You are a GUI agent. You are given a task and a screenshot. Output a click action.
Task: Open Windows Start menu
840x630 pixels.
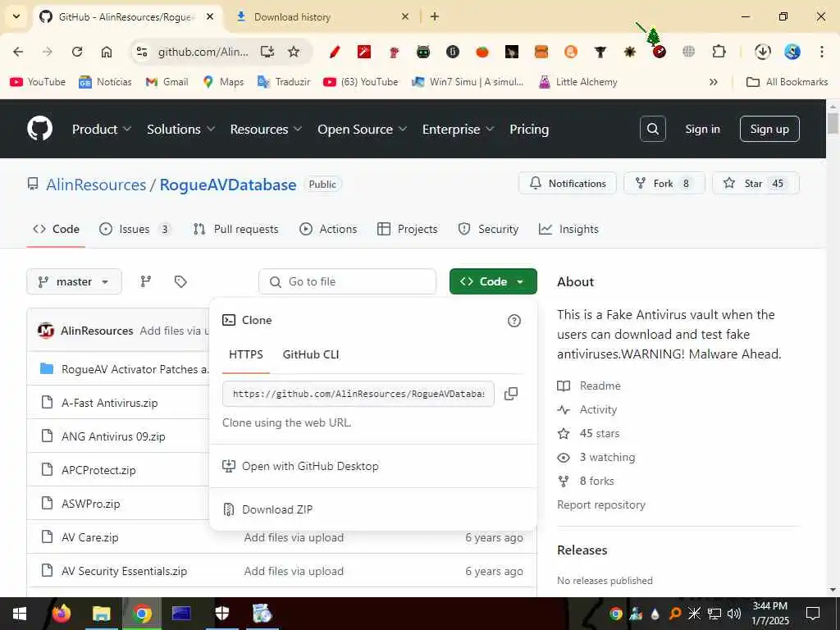coord(20,614)
